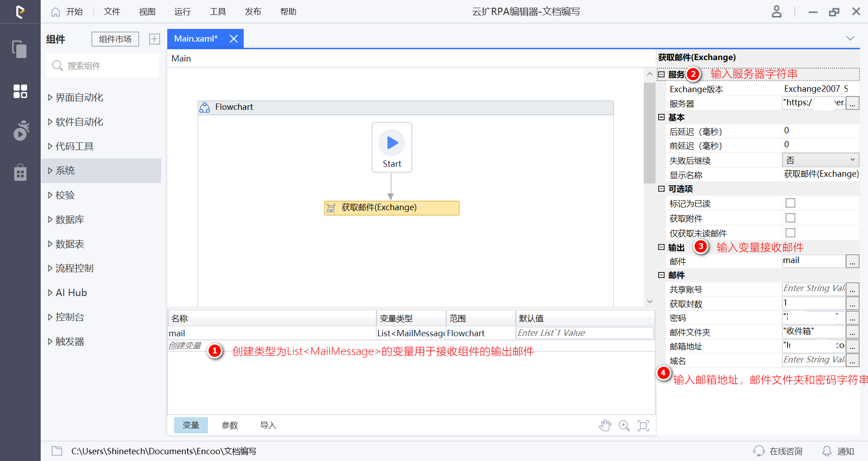Image resolution: width=868 pixels, height=461 pixels.
Task: Open 在线咨询 headset support
Action: click(x=778, y=451)
